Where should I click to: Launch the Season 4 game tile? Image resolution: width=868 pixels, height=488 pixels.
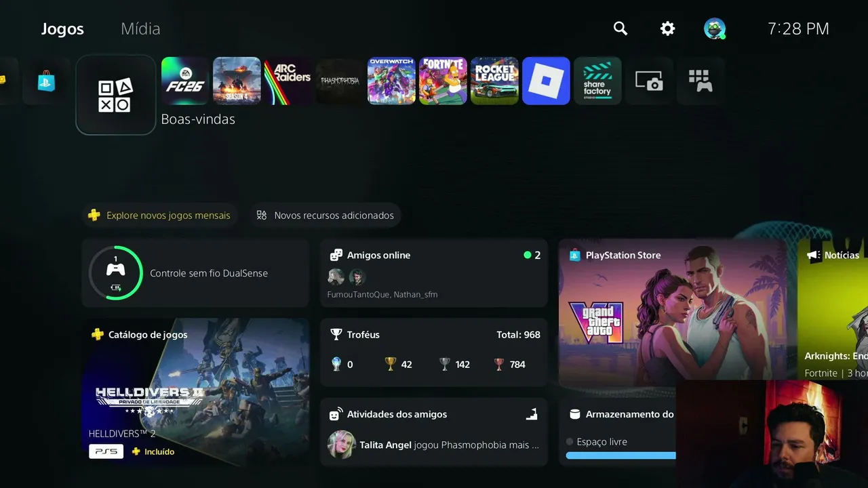[x=237, y=81]
